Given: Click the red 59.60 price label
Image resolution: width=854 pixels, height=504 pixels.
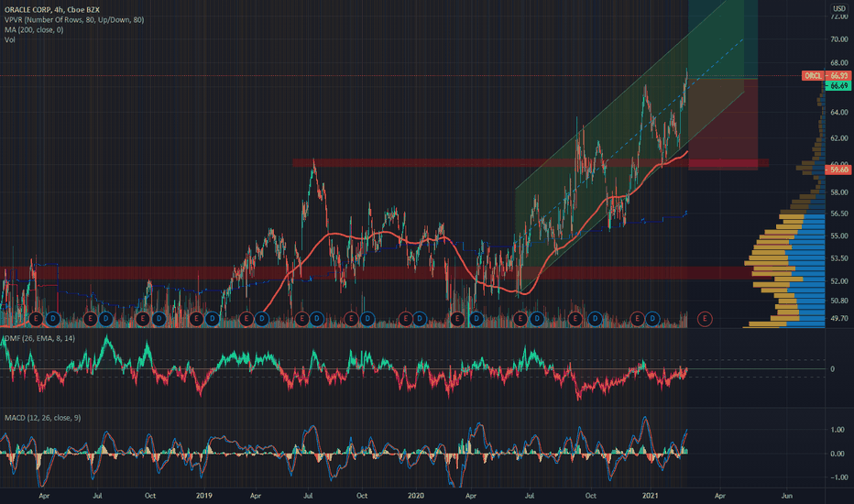Looking at the screenshot, I should click(838, 170).
